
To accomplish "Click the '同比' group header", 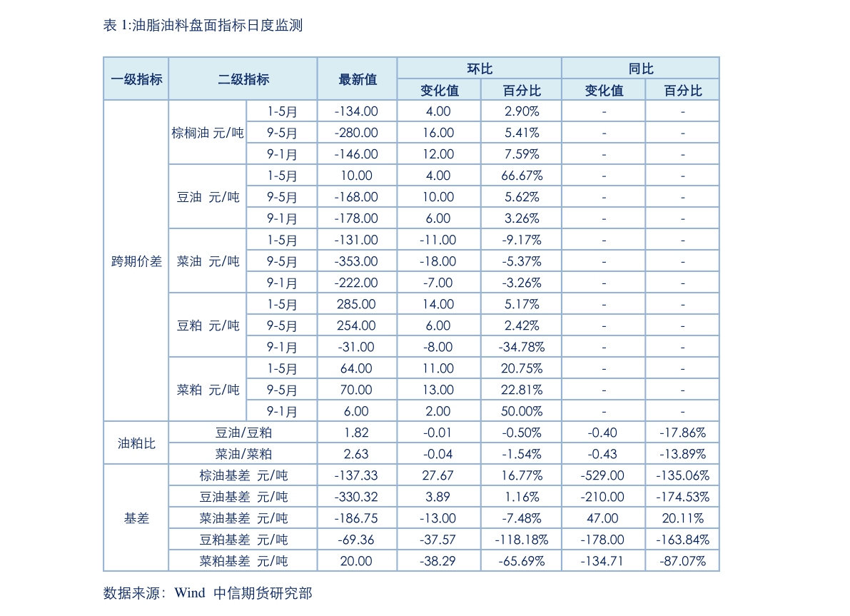I will [x=641, y=69].
